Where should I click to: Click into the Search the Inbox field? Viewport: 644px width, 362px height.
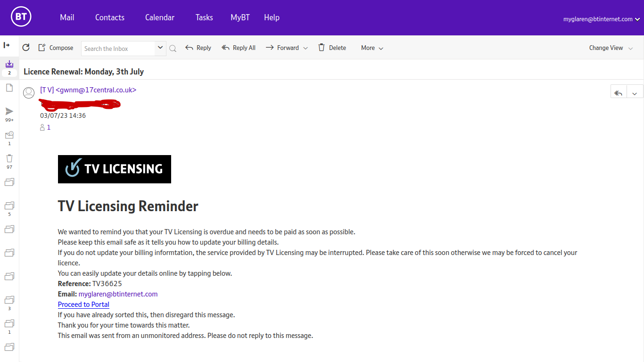[118, 49]
